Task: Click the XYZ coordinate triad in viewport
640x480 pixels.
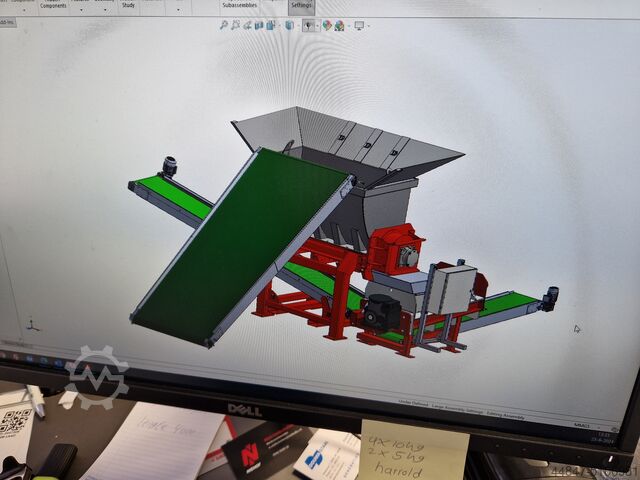Action: coord(32,324)
